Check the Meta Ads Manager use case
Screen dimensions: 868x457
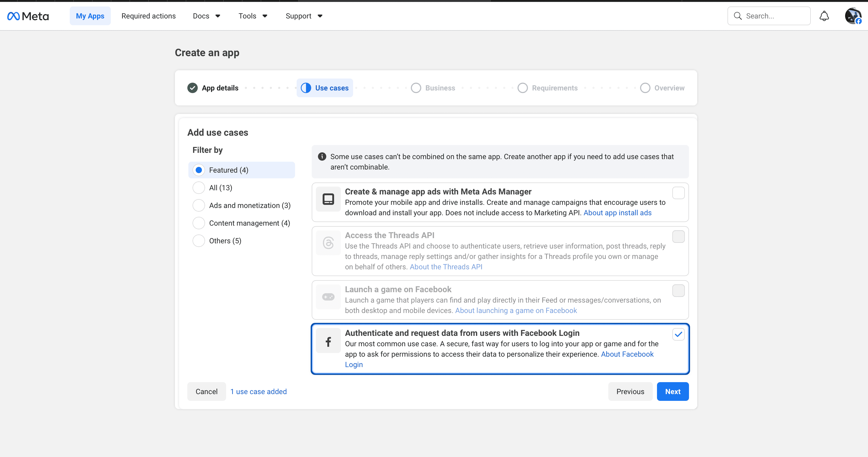678,193
